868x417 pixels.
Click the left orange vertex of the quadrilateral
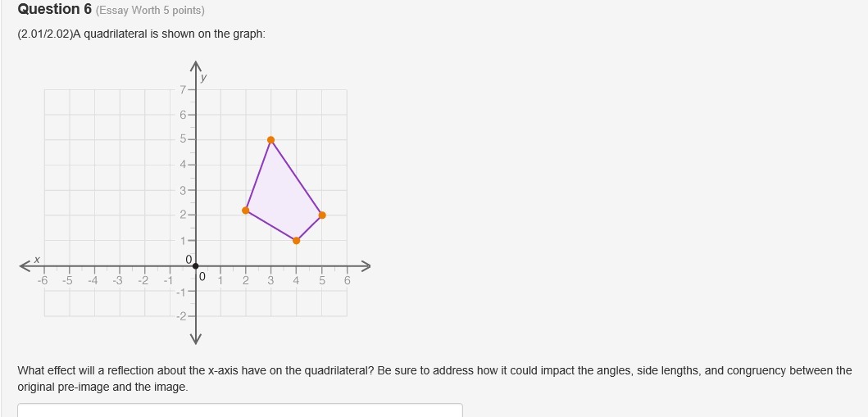[246, 210]
